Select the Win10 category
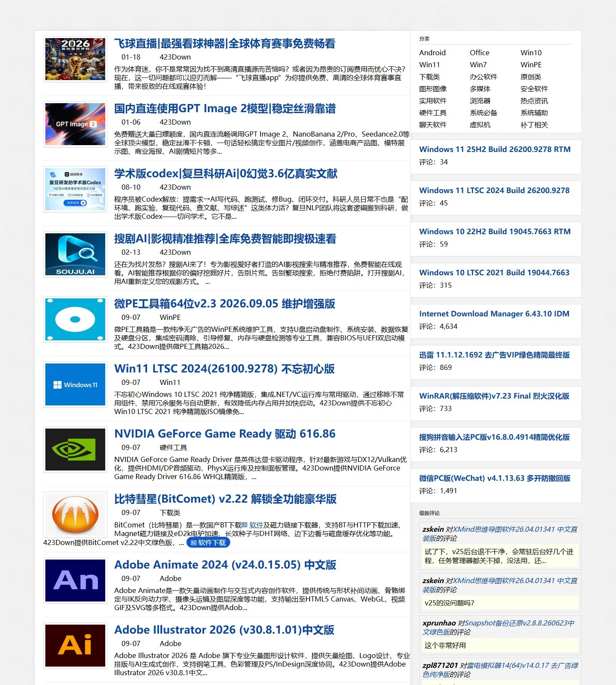Image resolution: width=616 pixels, height=685 pixels. point(531,53)
